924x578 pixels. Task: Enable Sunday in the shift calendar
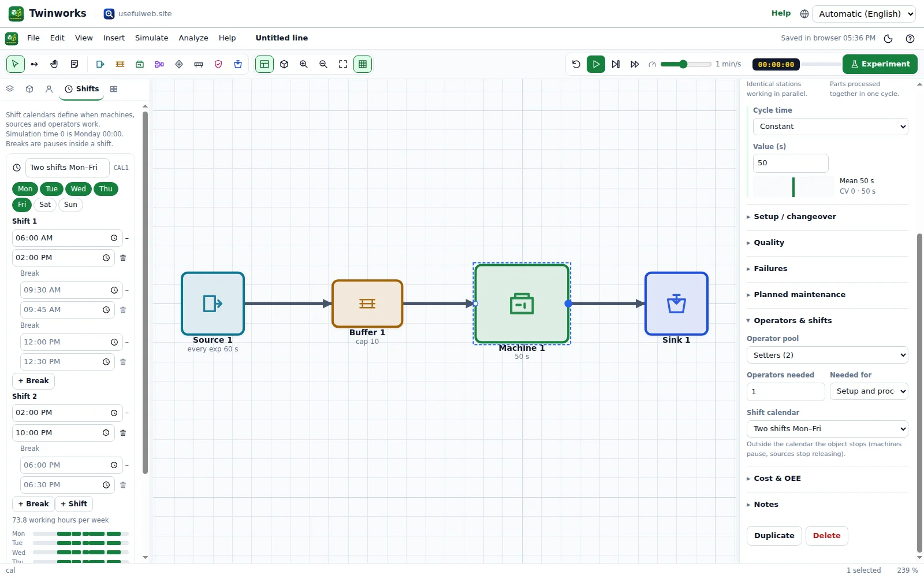pyautogui.click(x=70, y=205)
